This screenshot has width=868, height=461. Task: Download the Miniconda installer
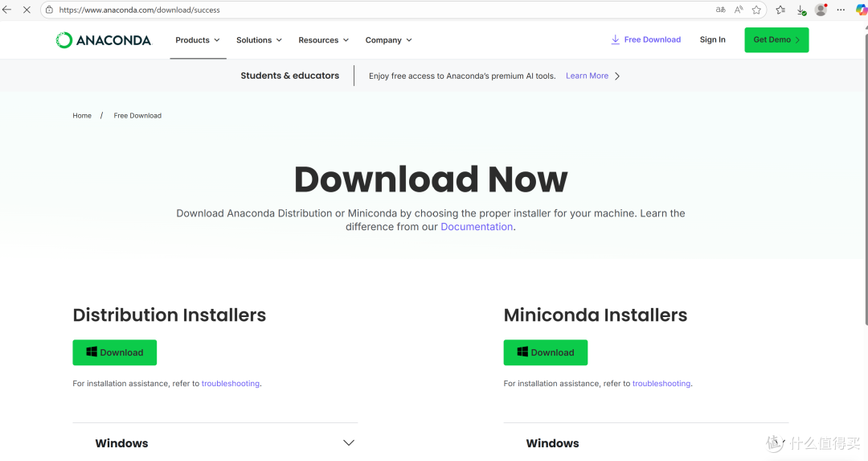545,352
